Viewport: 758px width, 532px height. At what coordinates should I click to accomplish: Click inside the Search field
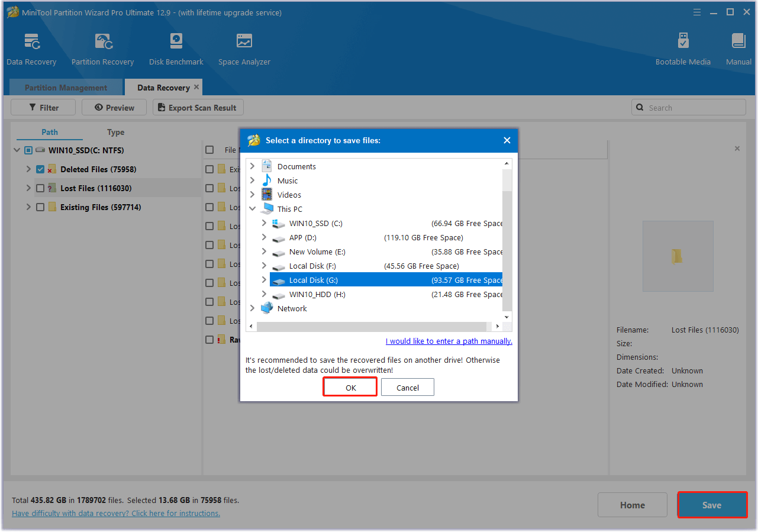click(x=688, y=107)
